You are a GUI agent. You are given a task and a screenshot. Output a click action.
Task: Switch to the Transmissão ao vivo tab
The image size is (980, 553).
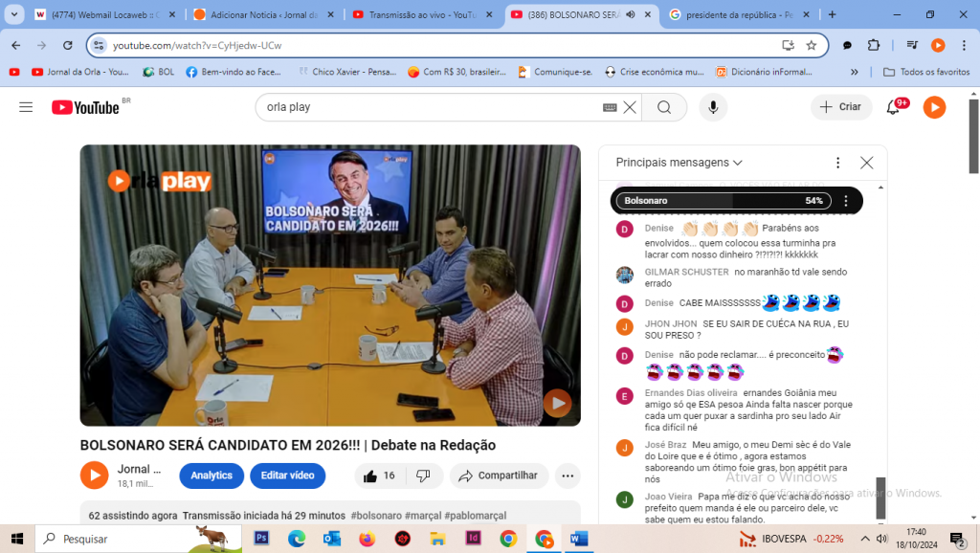[x=422, y=14]
